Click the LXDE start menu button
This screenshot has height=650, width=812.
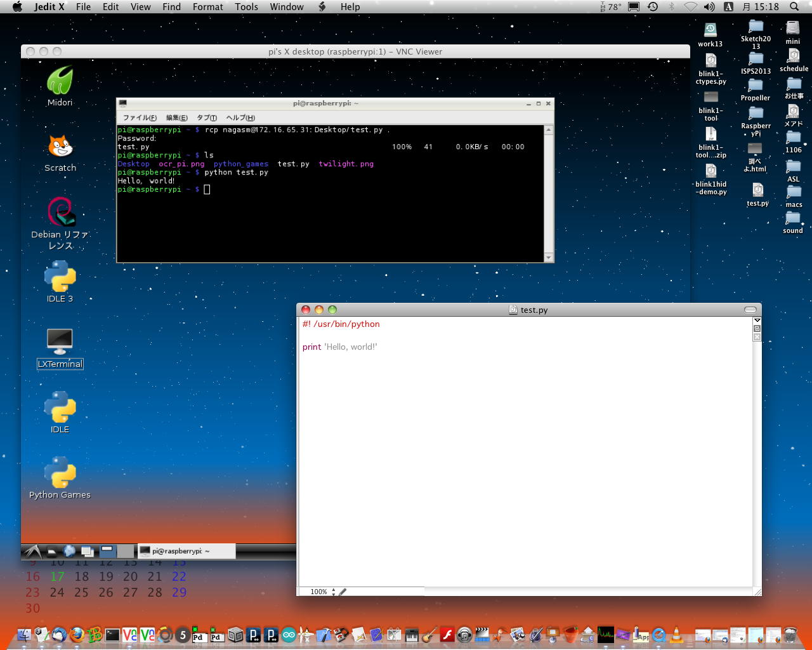click(32, 551)
